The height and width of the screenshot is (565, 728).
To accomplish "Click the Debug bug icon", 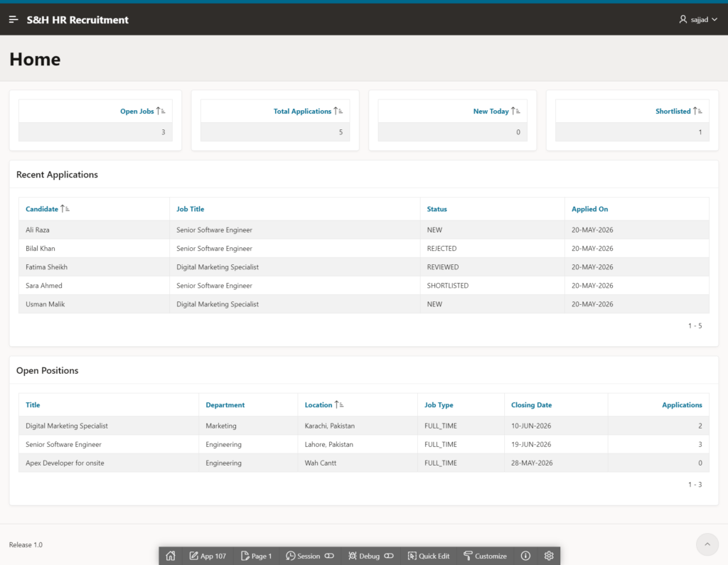I will [353, 556].
